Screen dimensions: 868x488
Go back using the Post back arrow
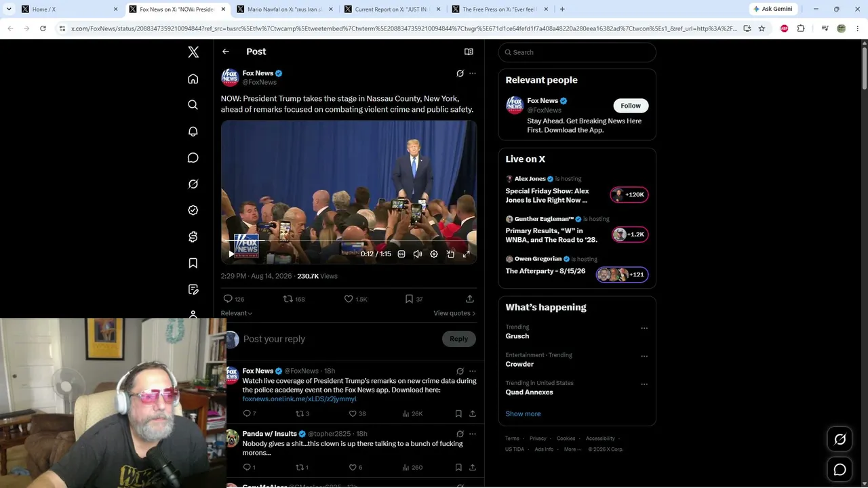click(226, 52)
